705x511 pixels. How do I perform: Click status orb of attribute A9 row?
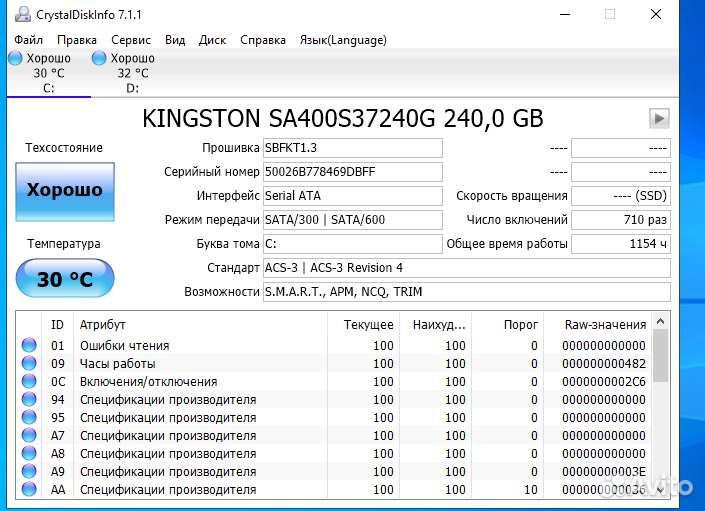pos(29,471)
